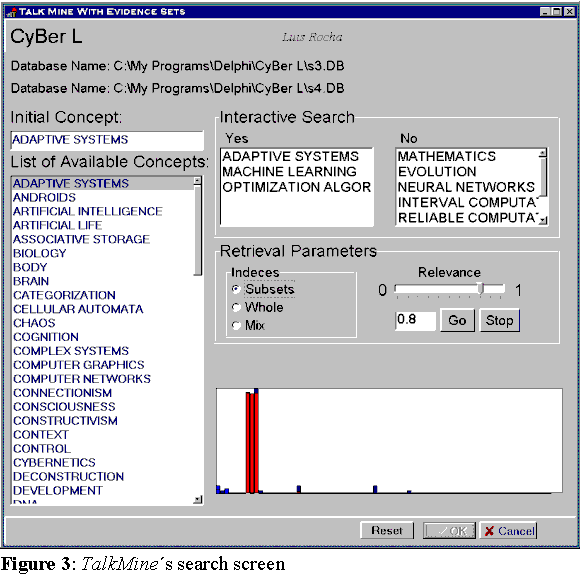Click the OK checkmark button
This screenshot has width=580, height=575.
point(449,531)
